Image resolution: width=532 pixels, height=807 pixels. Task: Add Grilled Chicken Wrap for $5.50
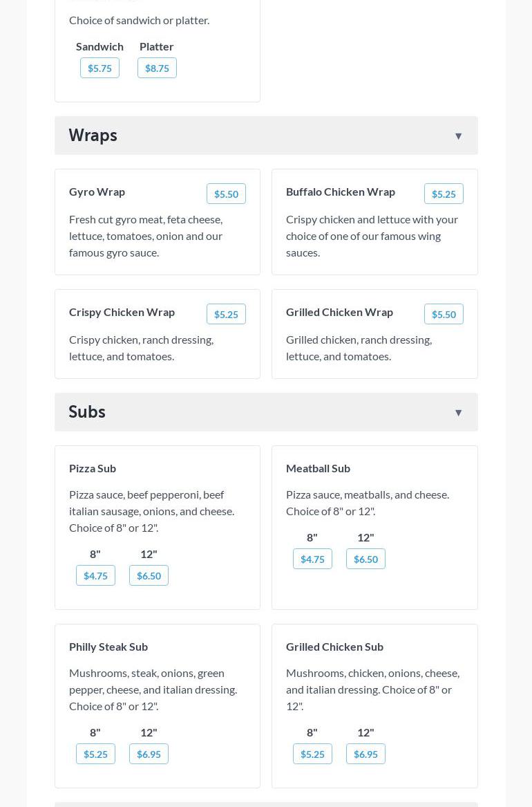tap(444, 314)
